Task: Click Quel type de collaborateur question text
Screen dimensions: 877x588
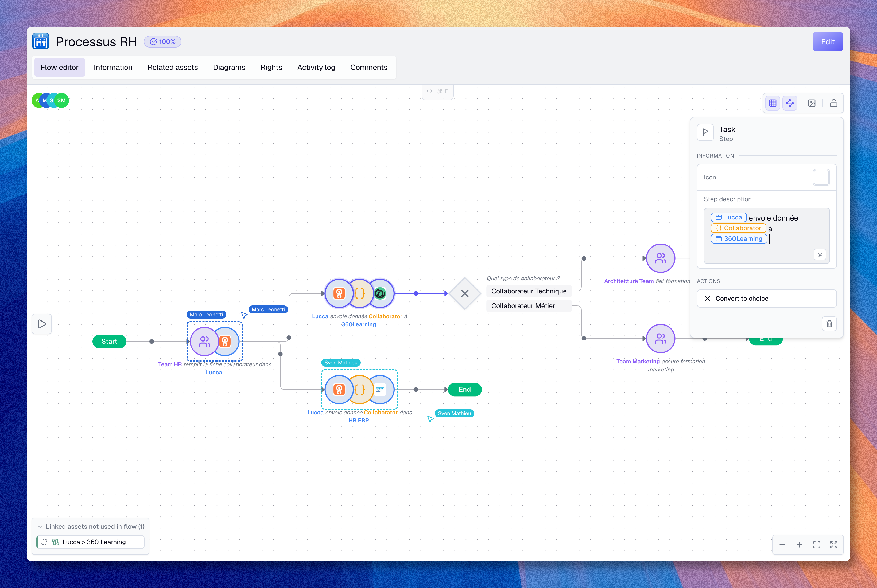Action: [523, 279]
